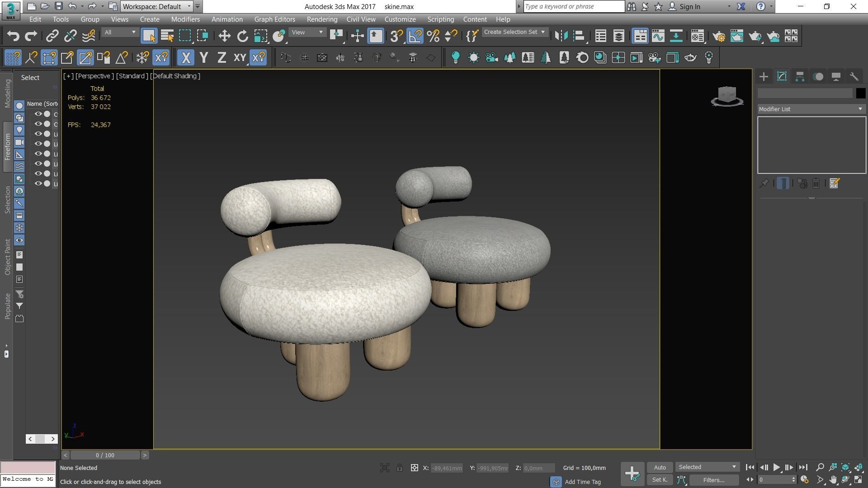The height and width of the screenshot is (488, 868).
Task: Toggle Set Key mode
Action: click(x=660, y=480)
